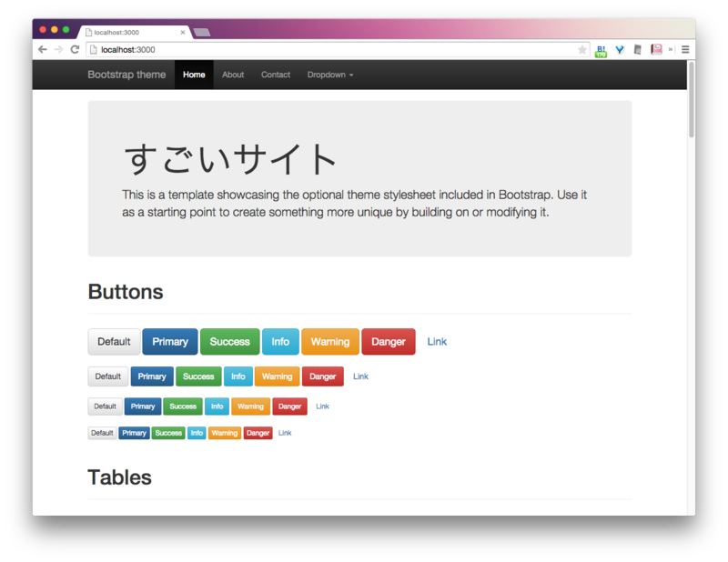Click extra-small Danger button
This screenshot has height=562, width=728.
click(258, 433)
